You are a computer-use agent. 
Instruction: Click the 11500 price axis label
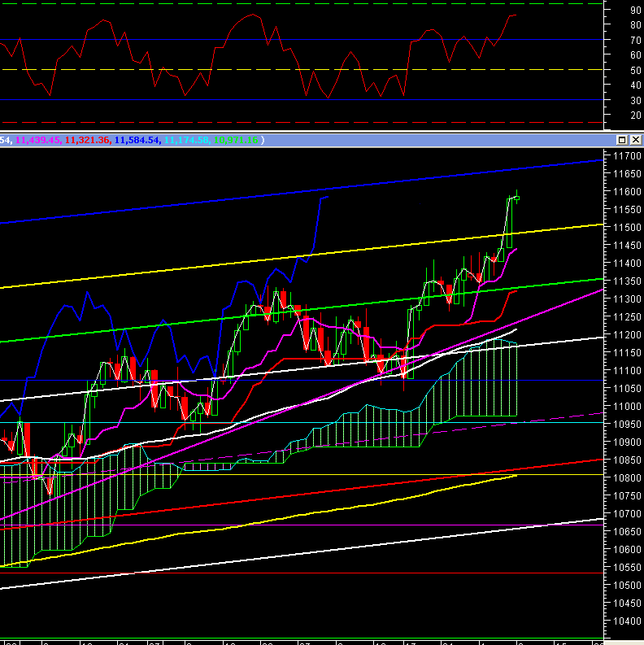(x=627, y=228)
